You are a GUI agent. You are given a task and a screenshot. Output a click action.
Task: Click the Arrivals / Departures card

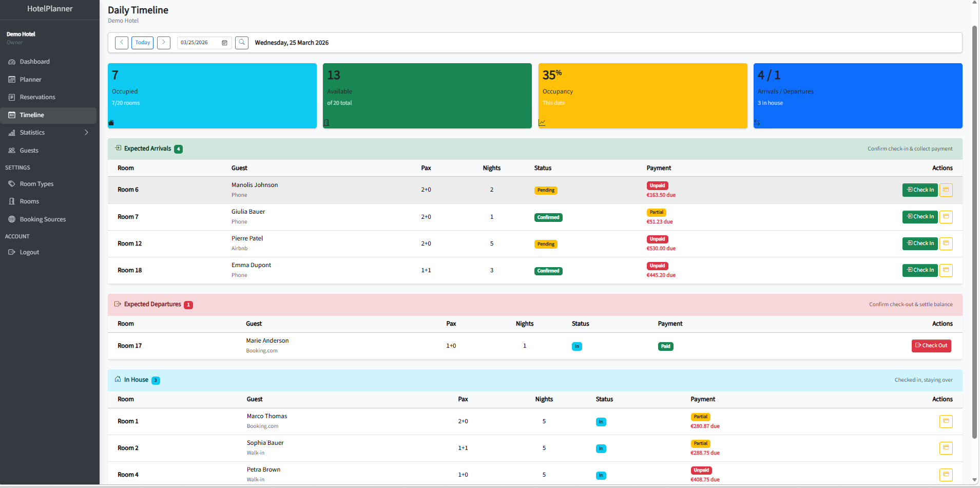pos(858,96)
